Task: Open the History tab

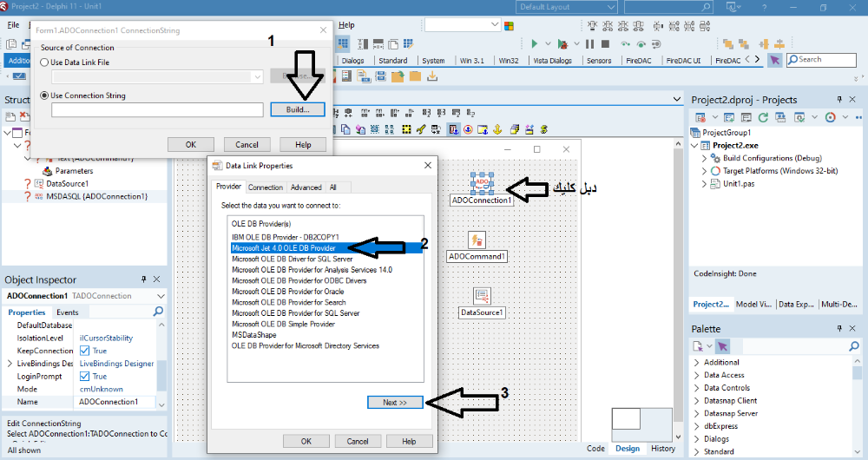Action: pyautogui.click(x=662, y=449)
